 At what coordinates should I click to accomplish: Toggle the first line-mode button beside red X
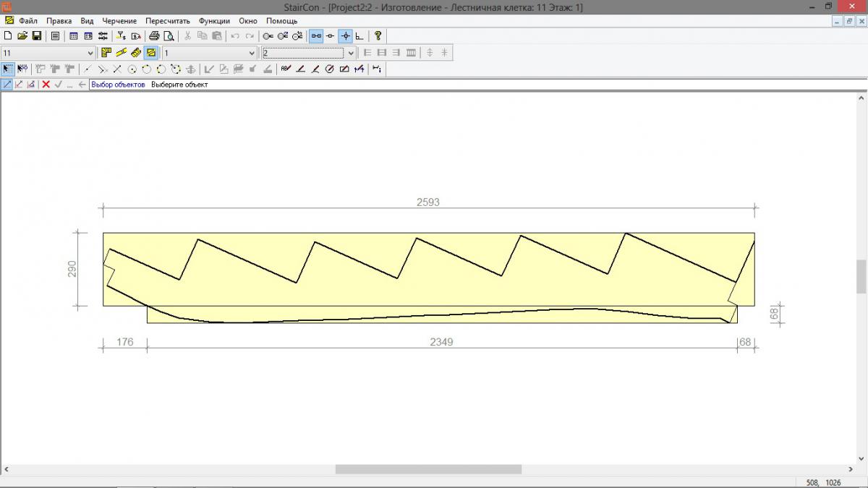(7, 85)
